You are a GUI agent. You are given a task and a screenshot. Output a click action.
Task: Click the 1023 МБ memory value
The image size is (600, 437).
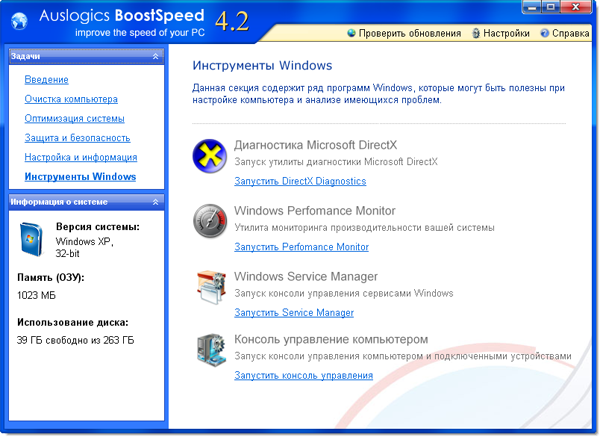[36, 295]
